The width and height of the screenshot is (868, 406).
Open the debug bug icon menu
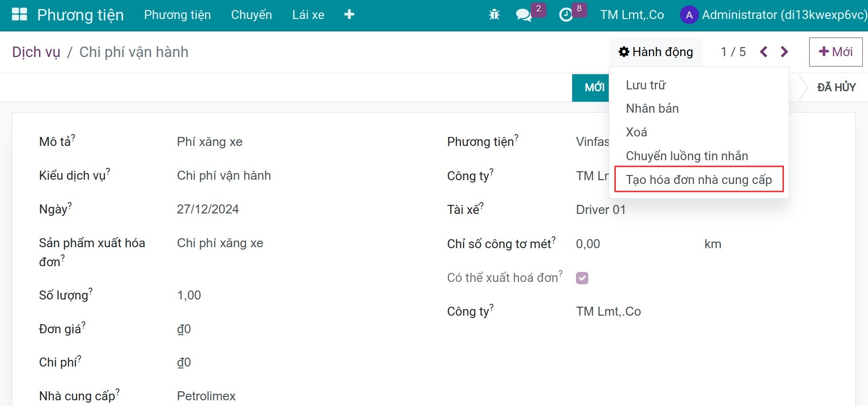494,15
